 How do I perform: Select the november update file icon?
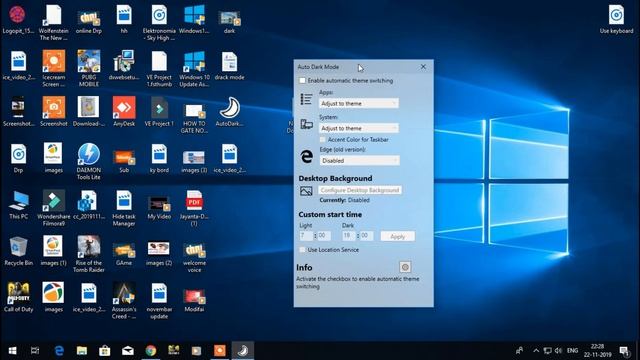coord(159,301)
